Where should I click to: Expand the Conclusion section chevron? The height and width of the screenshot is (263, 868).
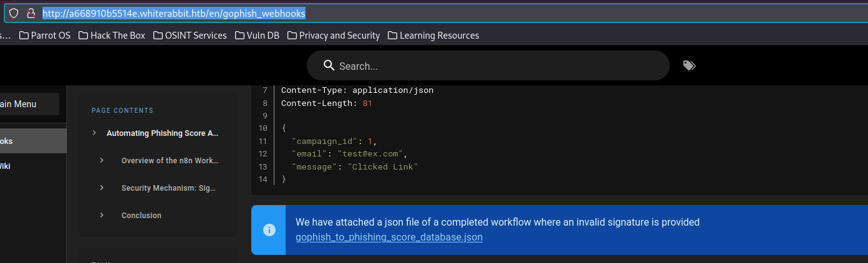coord(102,215)
